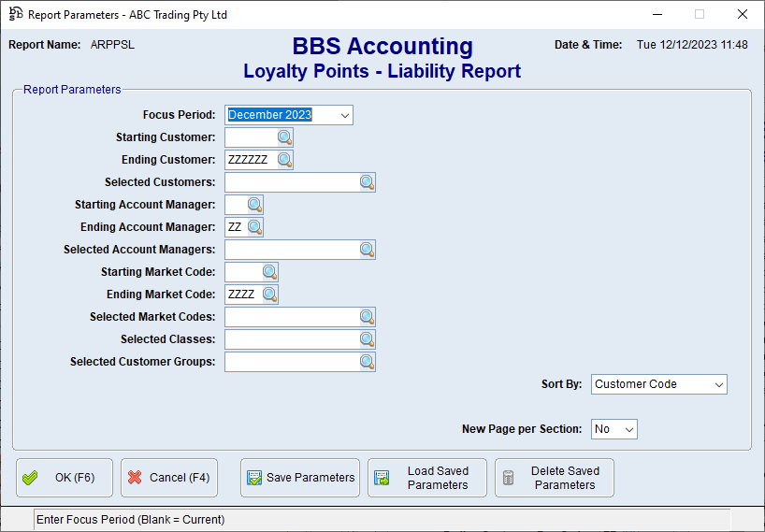Open lookup for Selected Customers
The width and height of the screenshot is (765, 532).
tap(367, 182)
